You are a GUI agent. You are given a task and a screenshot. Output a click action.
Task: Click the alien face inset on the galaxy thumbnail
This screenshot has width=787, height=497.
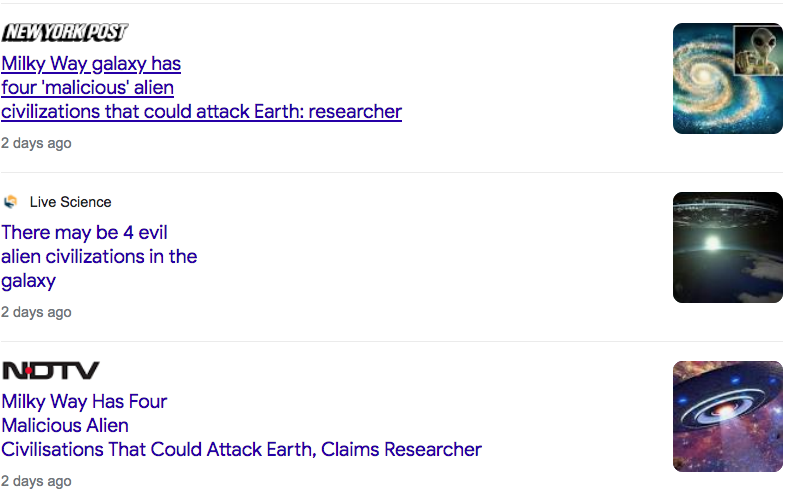click(758, 50)
